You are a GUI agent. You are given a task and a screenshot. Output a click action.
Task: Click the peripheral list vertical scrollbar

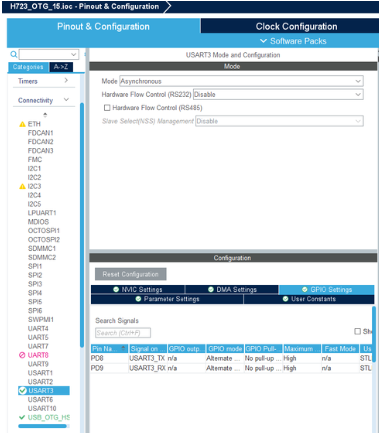click(82, 225)
